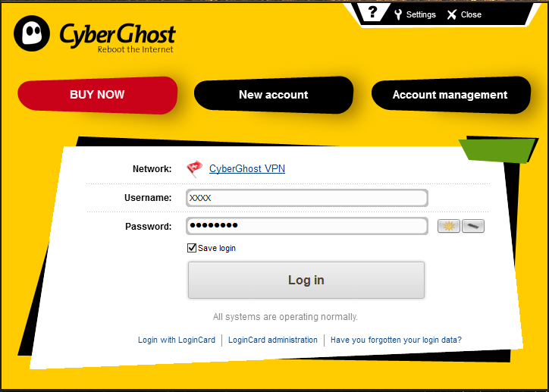Focus the Username input field
Viewport: 549px width, 392px height.
[307, 198]
